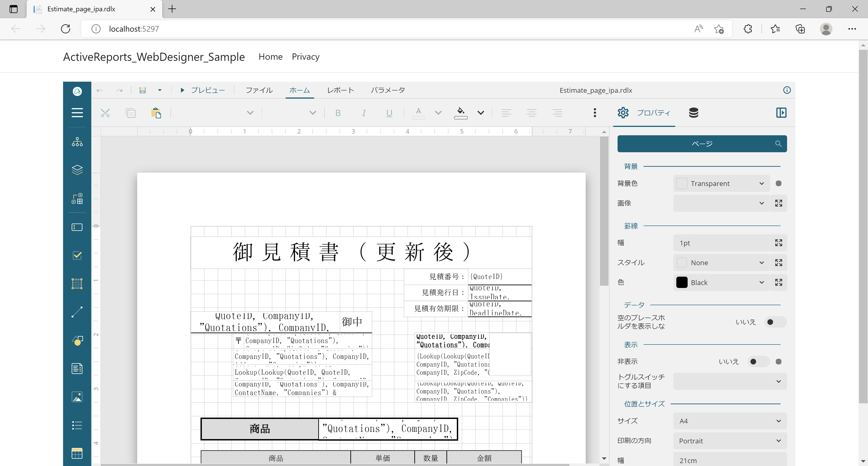The width and height of the screenshot is (868, 466).
Task: Expand the save options arrow
Action: tap(160, 90)
